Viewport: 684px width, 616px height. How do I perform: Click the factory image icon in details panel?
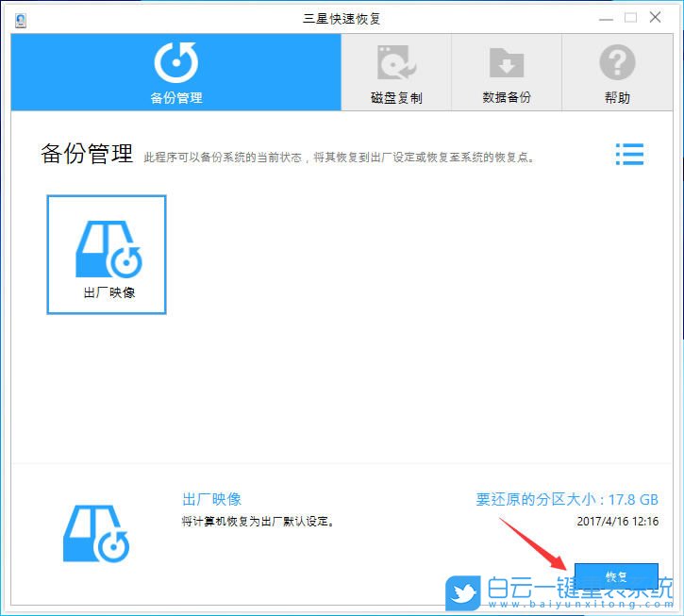[x=96, y=534]
